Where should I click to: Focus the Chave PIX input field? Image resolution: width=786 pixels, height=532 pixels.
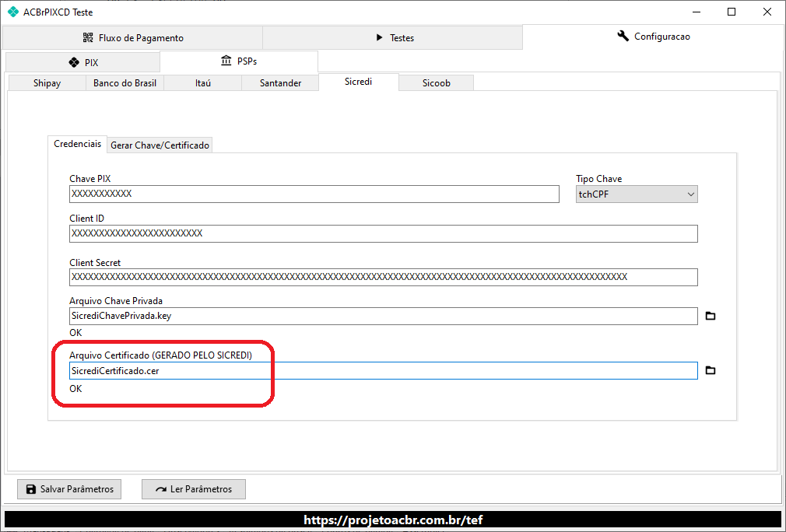click(314, 194)
